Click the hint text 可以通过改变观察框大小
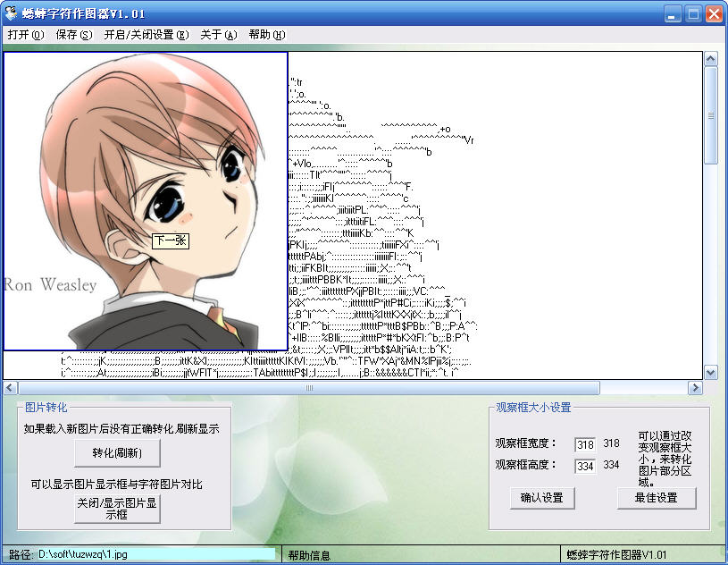The image size is (728, 565). click(665, 459)
